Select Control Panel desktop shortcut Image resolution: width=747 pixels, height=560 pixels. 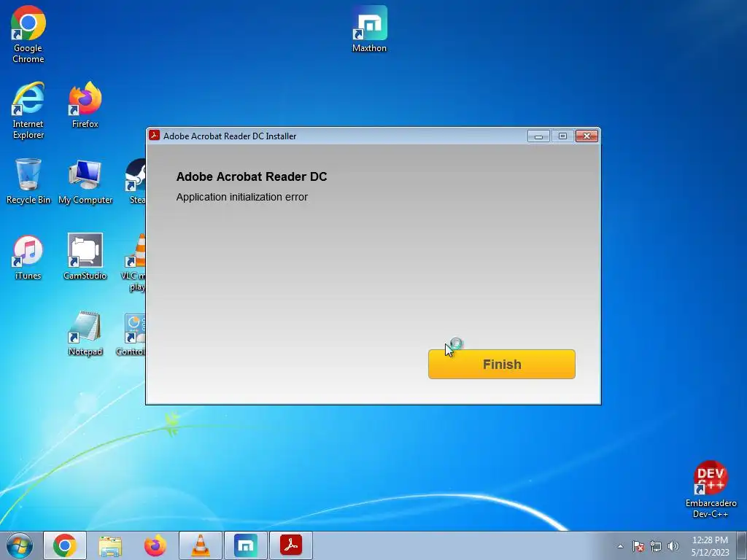pyautogui.click(x=131, y=335)
